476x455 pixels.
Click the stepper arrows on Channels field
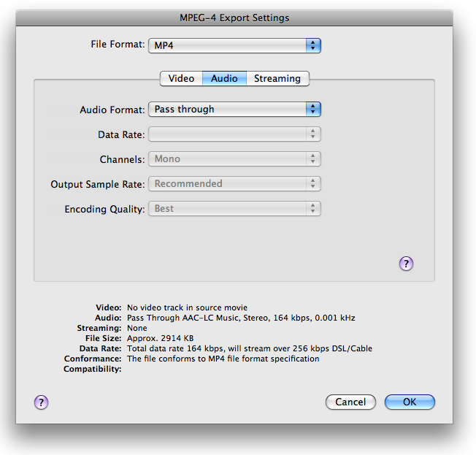coord(313,159)
